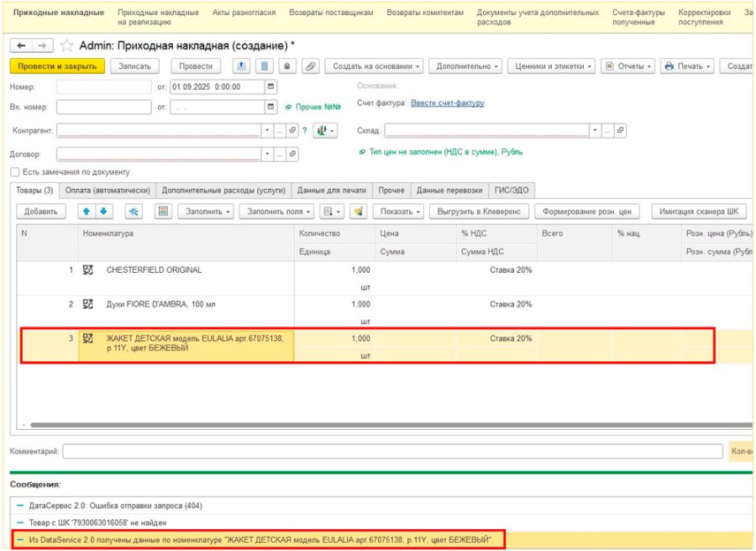Focus the 'Комментарий' input field
The width and height of the screenshot is (756, 551).
[x=392, y=451]
